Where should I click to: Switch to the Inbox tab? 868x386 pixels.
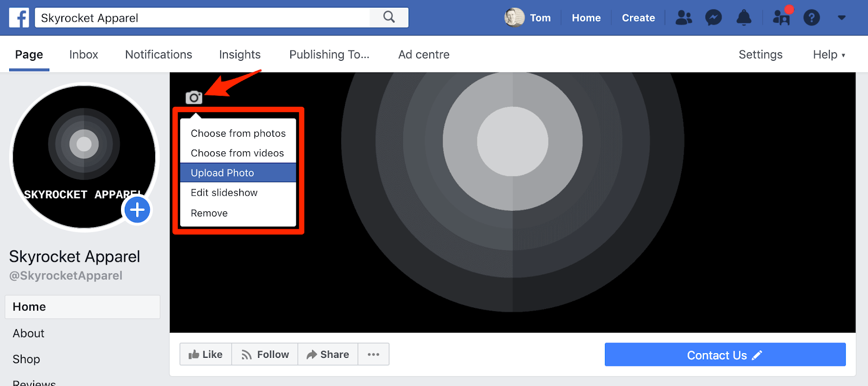tap(84, 54)
